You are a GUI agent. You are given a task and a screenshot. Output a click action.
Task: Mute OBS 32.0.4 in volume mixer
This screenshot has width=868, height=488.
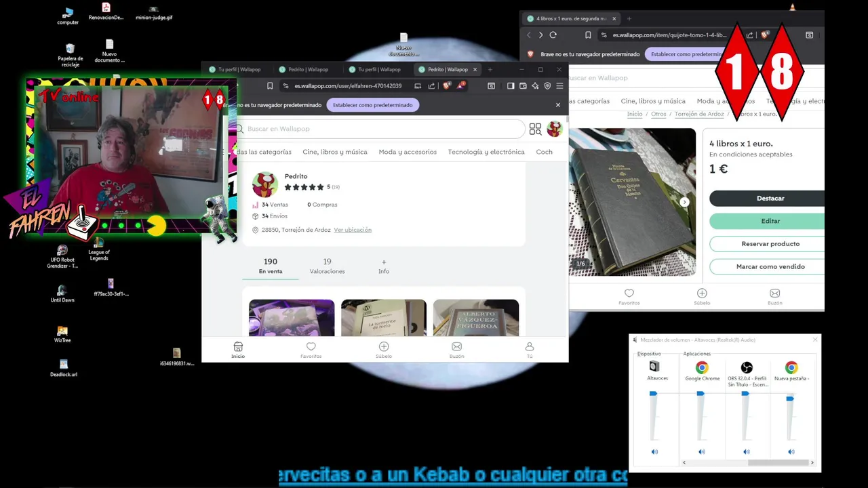(747, 452)
